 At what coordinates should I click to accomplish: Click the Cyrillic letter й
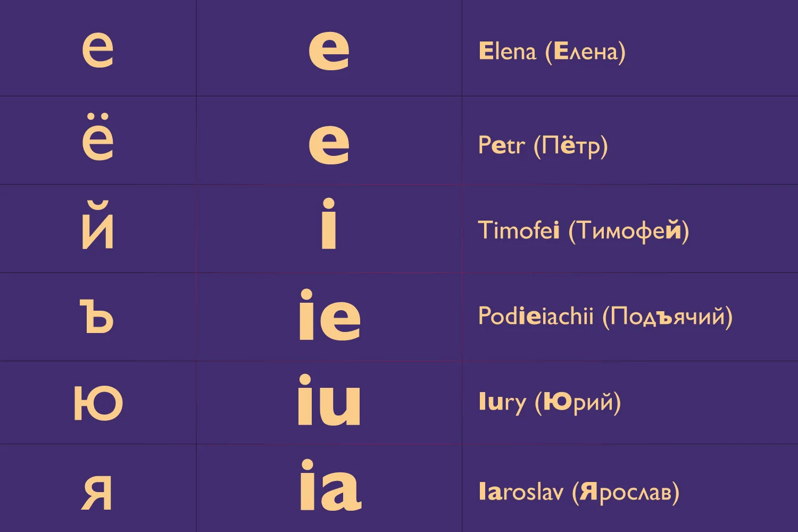point(98,225)
